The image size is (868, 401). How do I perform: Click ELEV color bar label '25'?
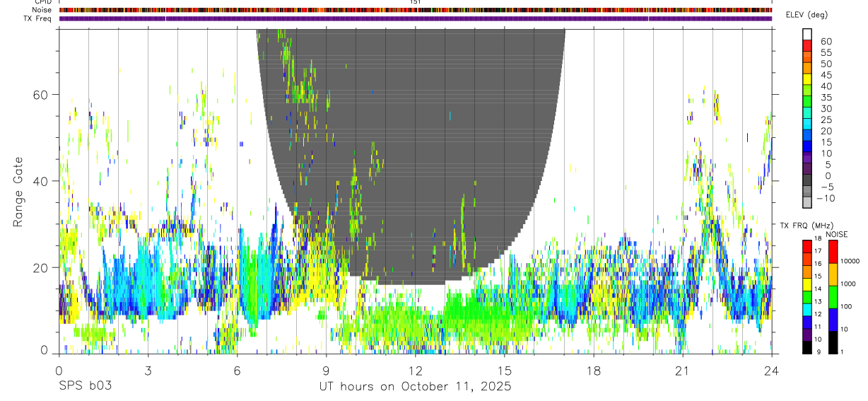(x=825, y=120)
